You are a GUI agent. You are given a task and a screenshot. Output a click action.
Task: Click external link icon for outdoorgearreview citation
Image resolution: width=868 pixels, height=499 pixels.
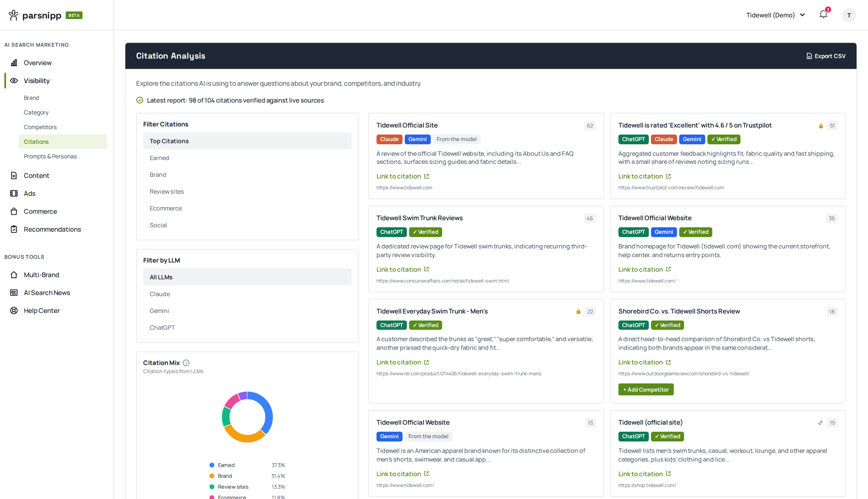point(668,362)
